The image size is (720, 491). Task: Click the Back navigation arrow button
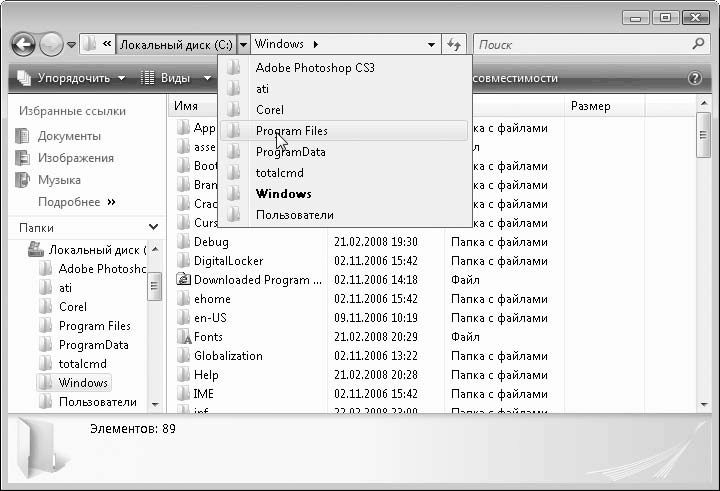(x=24, y=44)
